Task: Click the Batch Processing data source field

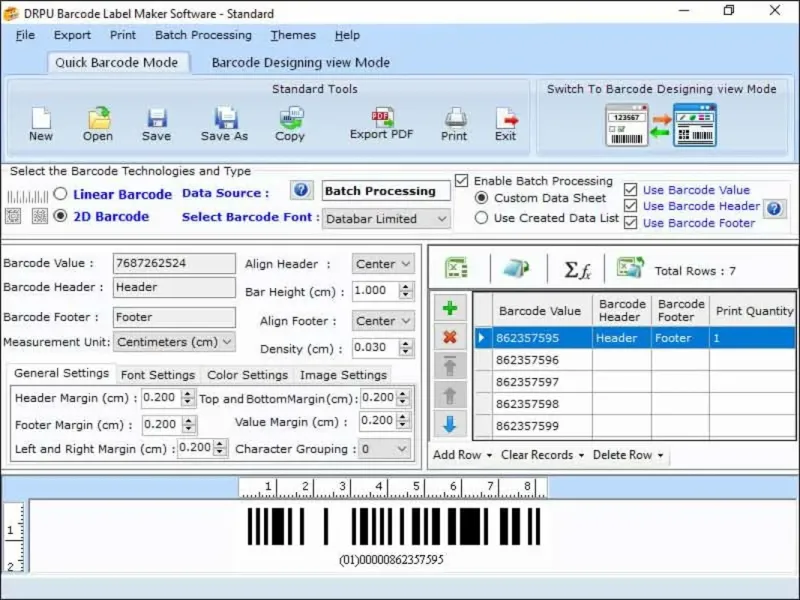Action: (386, 191)
